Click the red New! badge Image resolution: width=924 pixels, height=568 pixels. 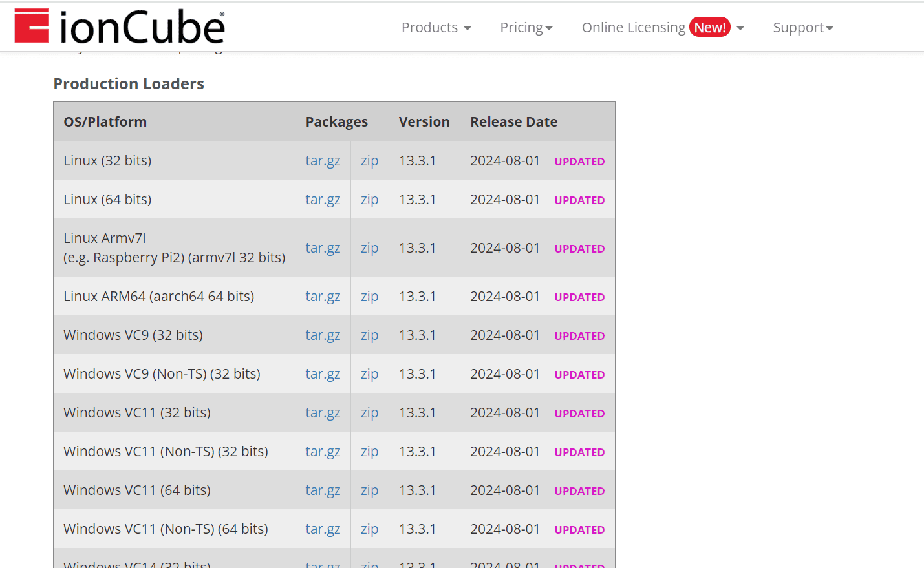coord(710,27)
